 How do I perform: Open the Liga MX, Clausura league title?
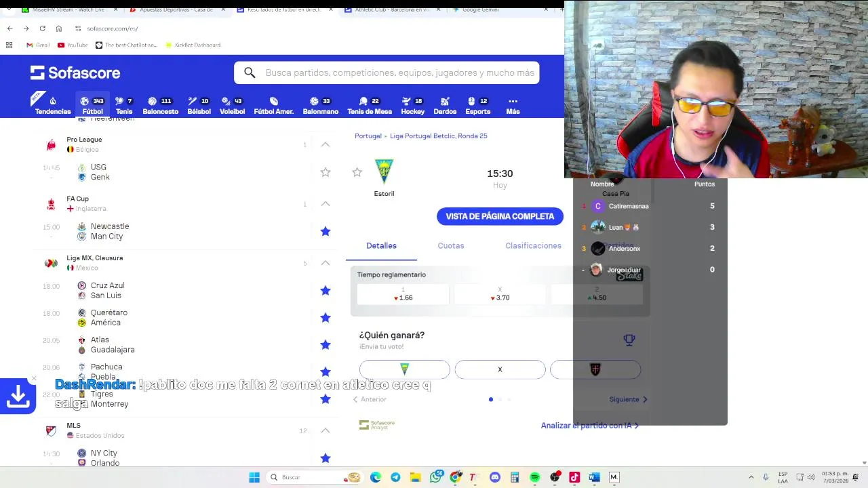click(95, 258)
